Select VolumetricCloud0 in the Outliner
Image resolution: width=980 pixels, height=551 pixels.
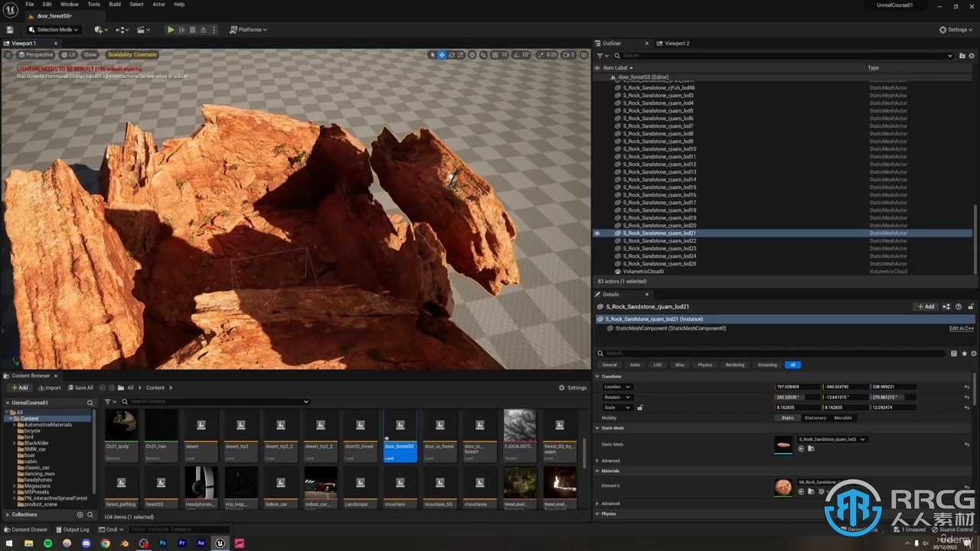643,271
